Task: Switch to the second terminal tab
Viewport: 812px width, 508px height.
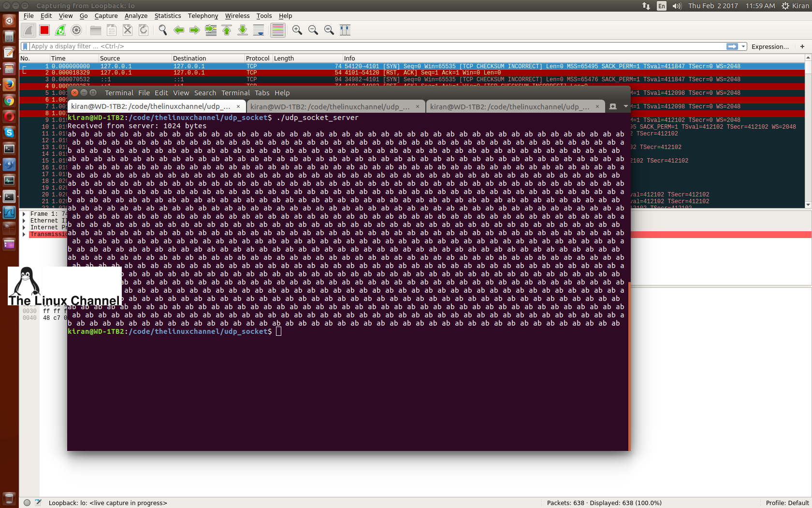Action: tap(336, 106)
